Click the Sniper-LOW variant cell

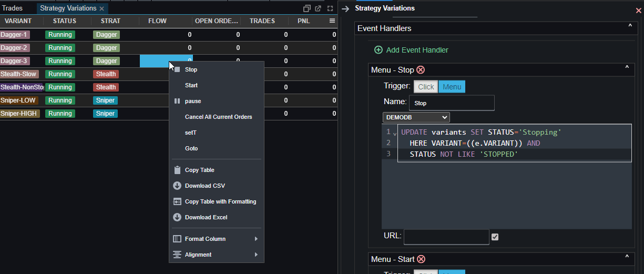tap(19, 100)
